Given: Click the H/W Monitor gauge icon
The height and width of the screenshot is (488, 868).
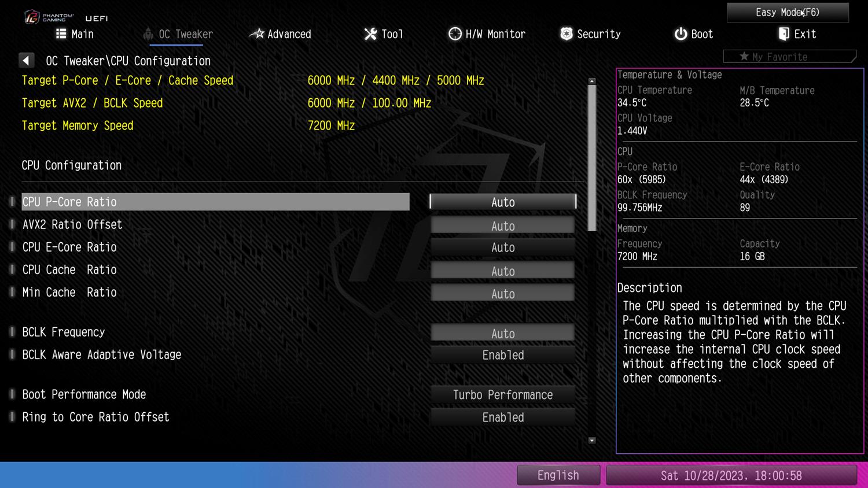Looking at the screenshot, I should (x=455, y=34).
